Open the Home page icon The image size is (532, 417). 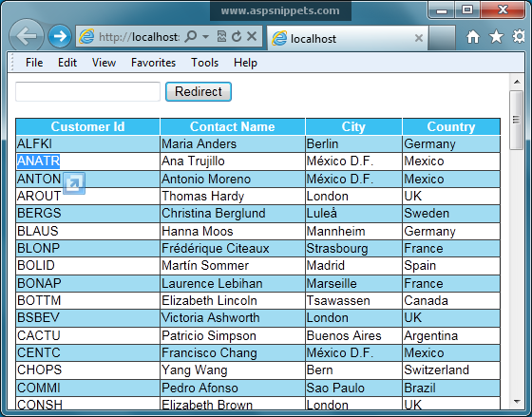[473, 37]
